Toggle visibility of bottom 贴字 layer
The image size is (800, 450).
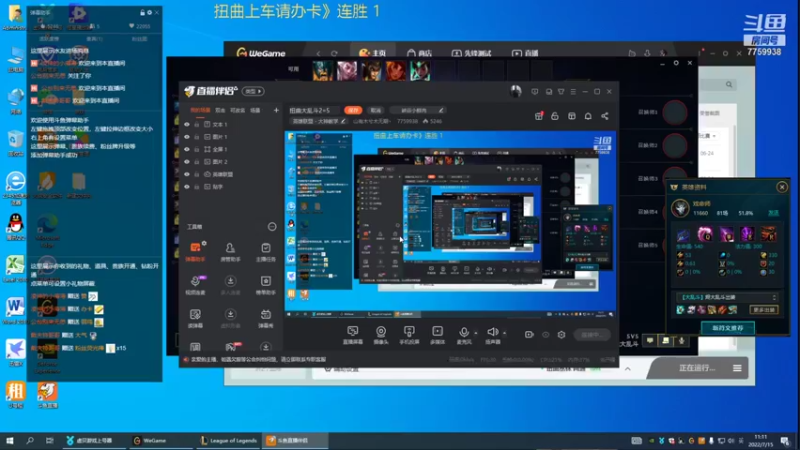tap(187, 187)
